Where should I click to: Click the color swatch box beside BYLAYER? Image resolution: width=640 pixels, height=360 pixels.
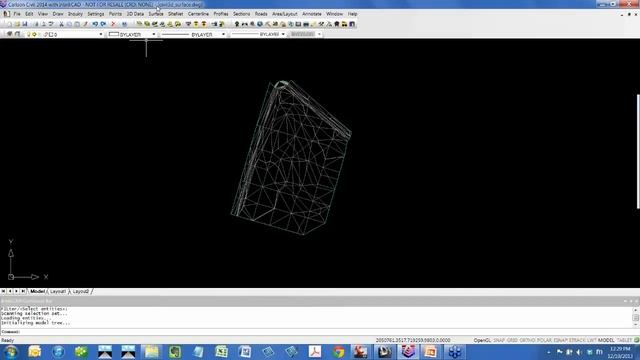(x=114, y=34)
